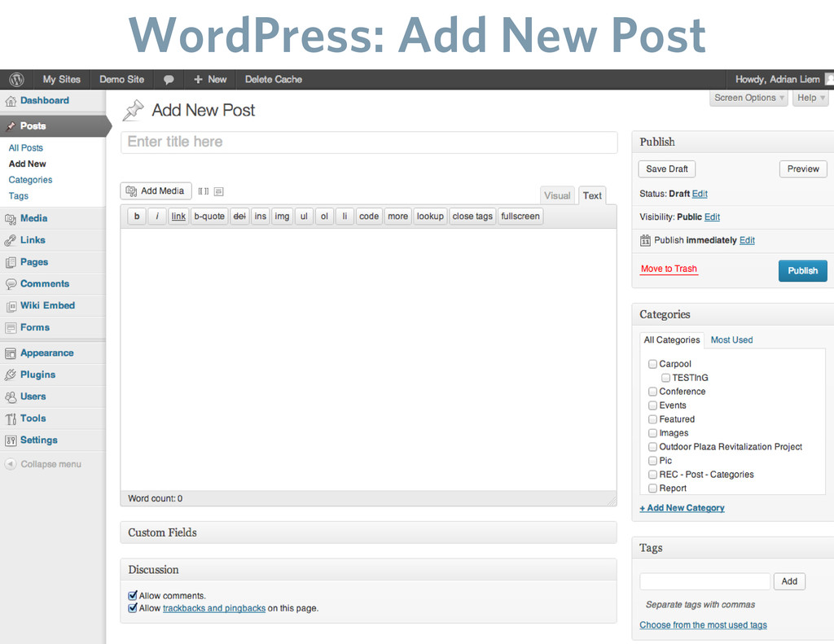834x644 pixels.
Task: Switch to the Text editor tab
Action: pos(592,195)
